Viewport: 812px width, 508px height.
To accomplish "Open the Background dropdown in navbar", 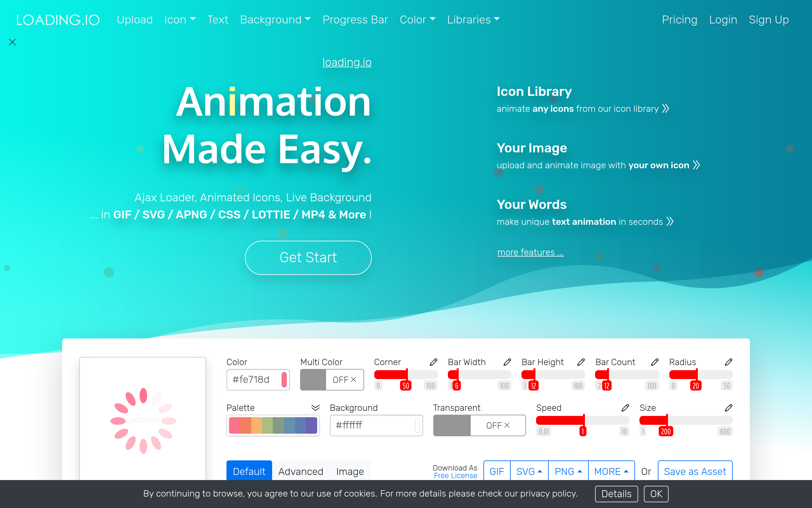I will [x=275, y=20].
